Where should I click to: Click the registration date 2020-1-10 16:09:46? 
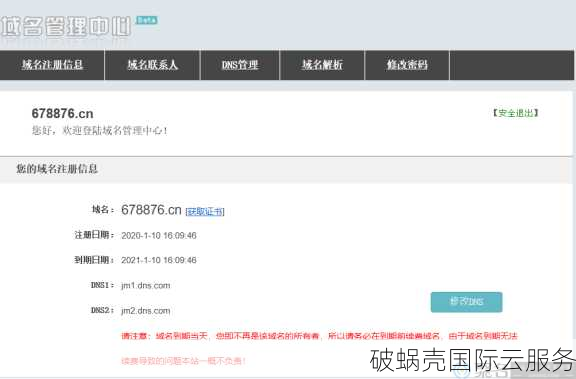159,235
